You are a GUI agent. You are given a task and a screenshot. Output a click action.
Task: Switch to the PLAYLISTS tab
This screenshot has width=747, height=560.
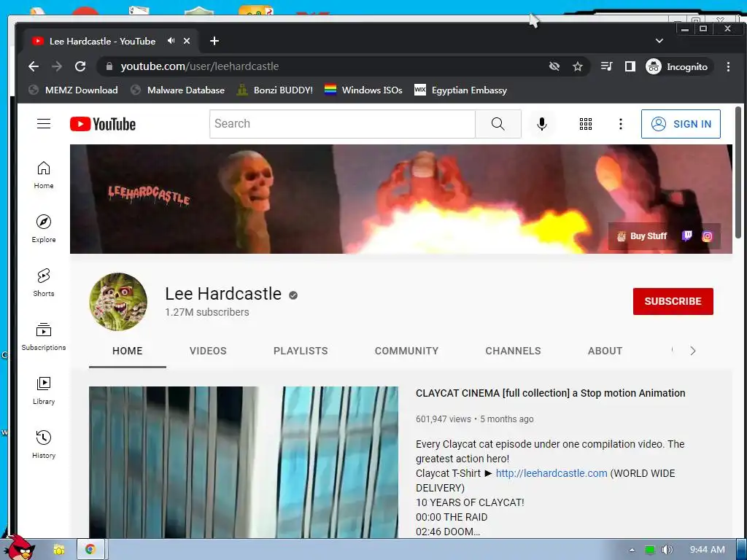[x=301, y=351]
